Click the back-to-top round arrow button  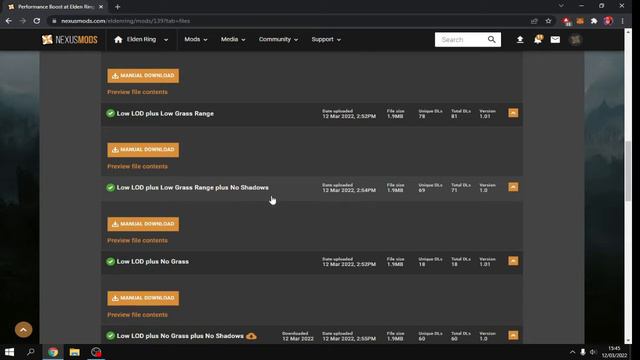click(x=23, y=329)
